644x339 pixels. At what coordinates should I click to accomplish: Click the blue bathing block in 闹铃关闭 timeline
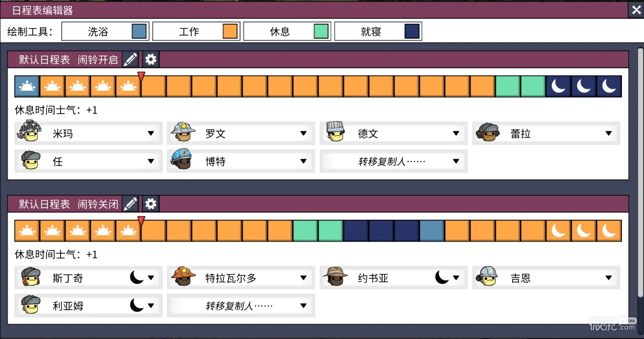[432, 231]
